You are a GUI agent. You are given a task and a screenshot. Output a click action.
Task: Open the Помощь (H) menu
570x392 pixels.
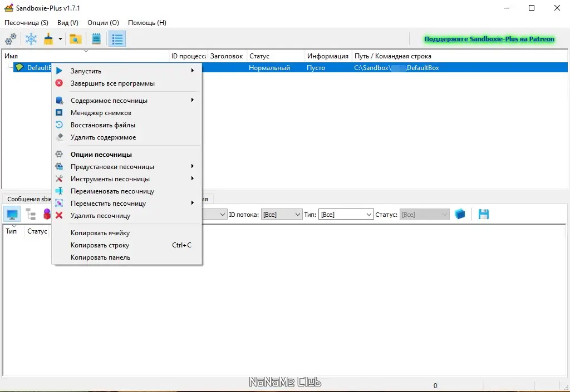(147, 22)
